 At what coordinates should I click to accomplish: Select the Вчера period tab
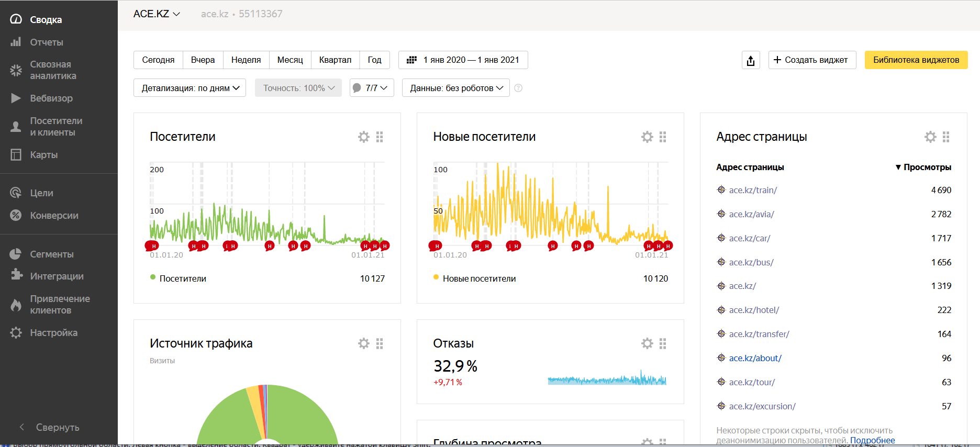203,60
